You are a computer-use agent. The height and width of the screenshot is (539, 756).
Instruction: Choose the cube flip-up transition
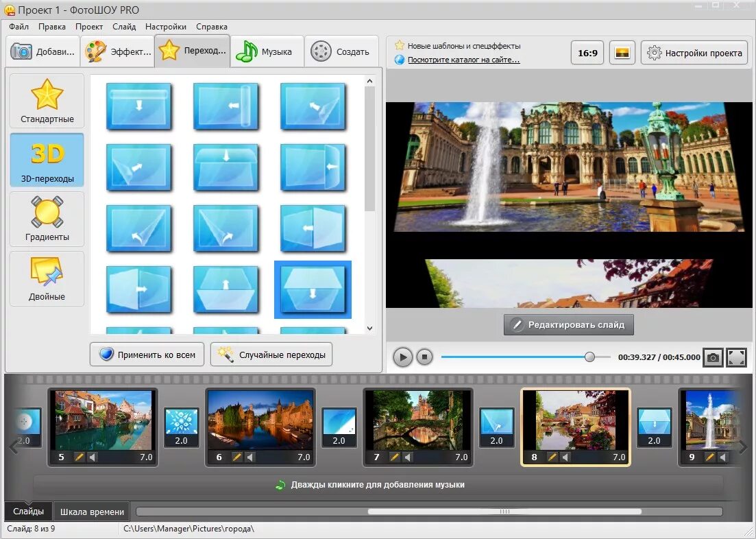click(225, 289)
